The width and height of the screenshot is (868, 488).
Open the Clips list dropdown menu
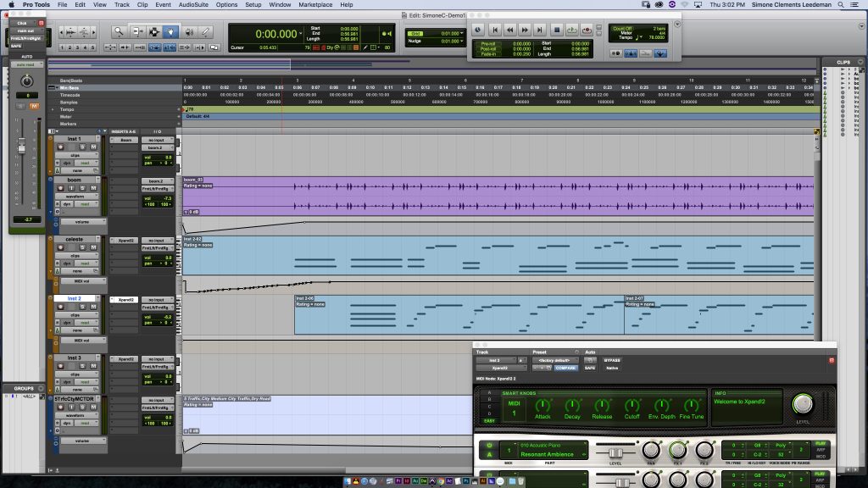tap(860, 62)
